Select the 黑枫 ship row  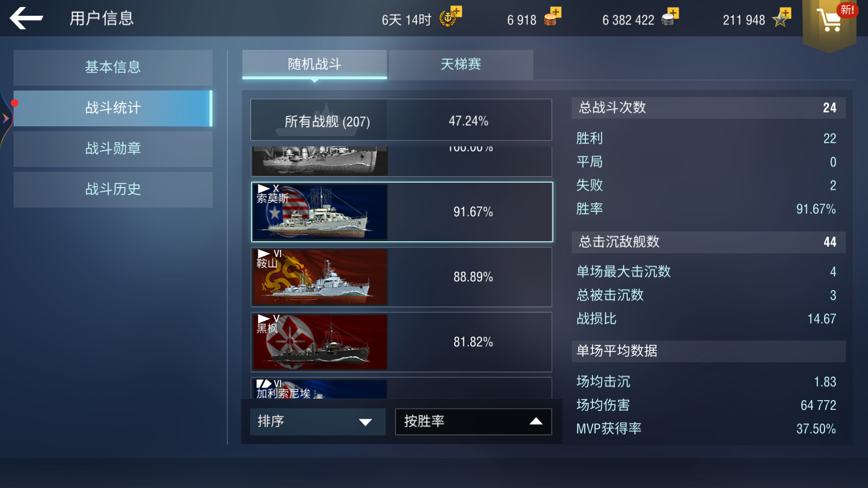(x=401, y=342)
